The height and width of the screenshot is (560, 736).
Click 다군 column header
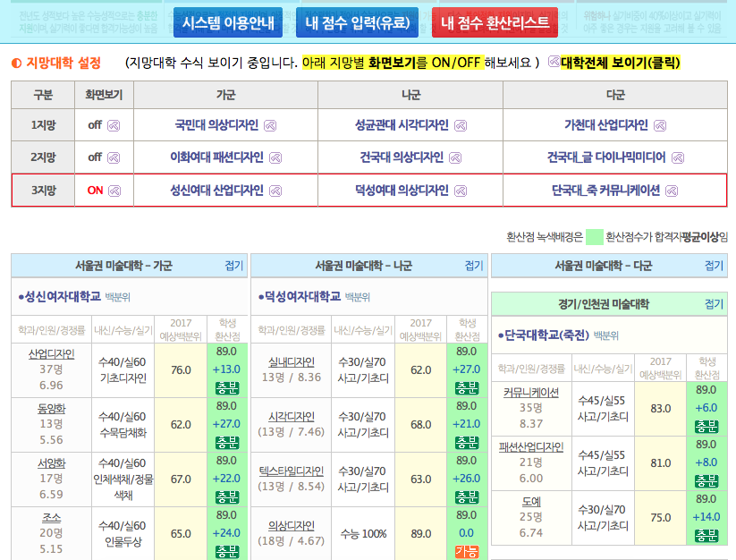(x=615, y=95)
